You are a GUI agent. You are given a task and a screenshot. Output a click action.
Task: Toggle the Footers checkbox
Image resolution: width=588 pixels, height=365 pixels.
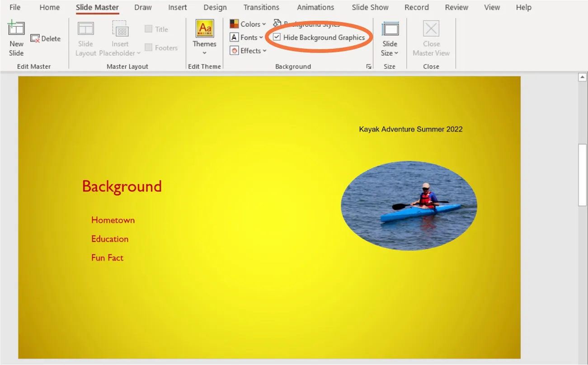[149, 47]
